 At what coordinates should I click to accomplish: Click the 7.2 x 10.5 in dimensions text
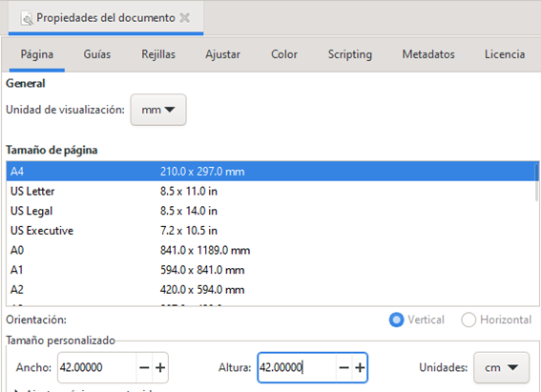(189, 230)
